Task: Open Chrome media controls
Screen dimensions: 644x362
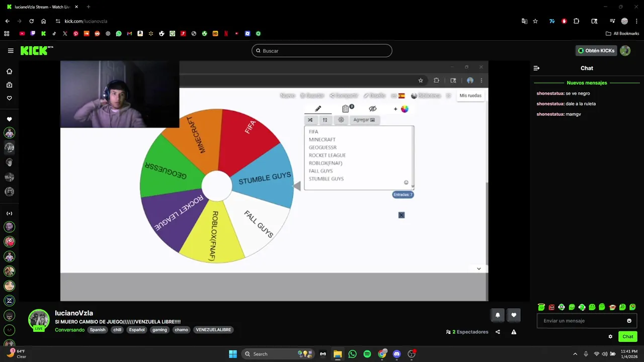Action: pos(612,21)
